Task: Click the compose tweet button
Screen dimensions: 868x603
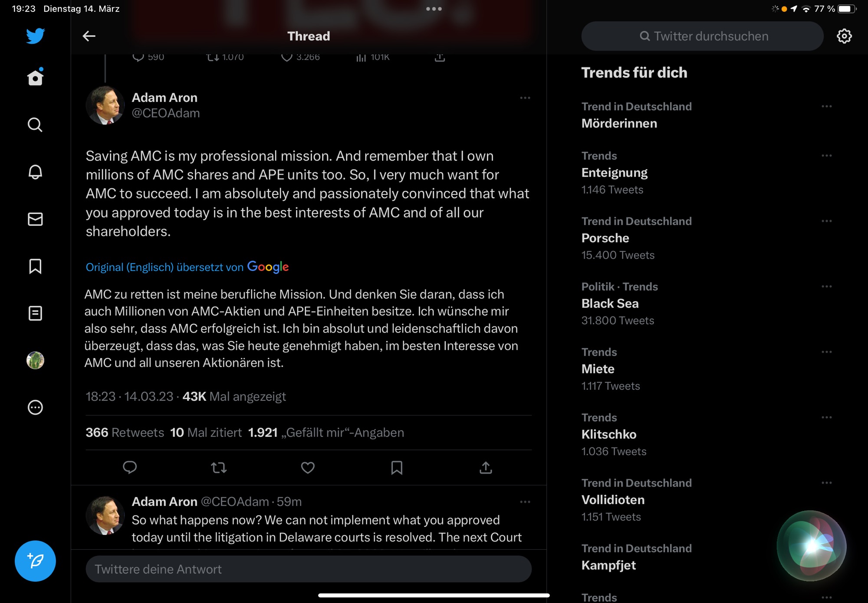Action: (35, 561)
